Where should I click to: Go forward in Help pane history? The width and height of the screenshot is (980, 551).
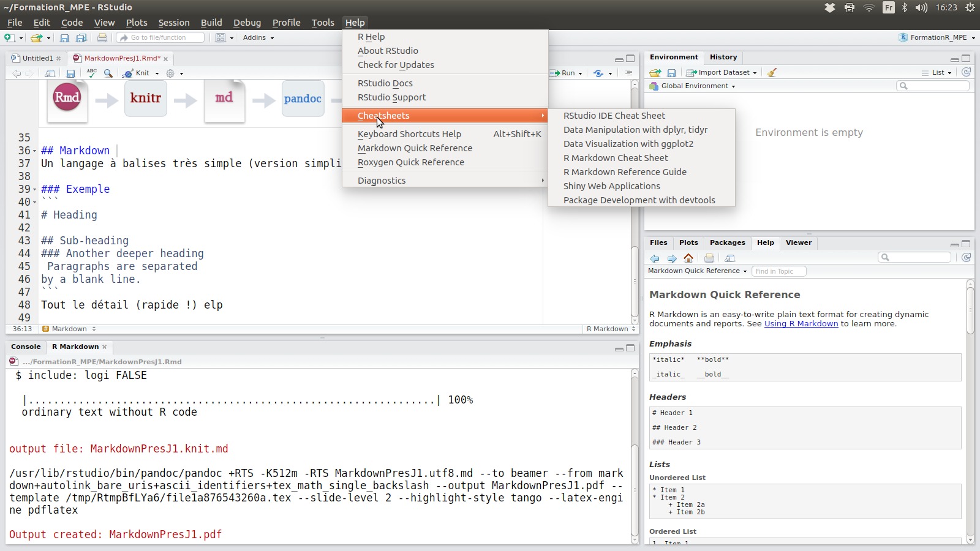click(x=672, y=258)
